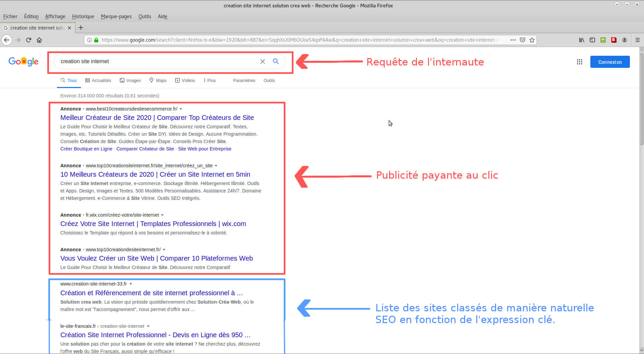Switch to the Vidéos tab
The width and height of the screenshot is (644, 354).
185,81
